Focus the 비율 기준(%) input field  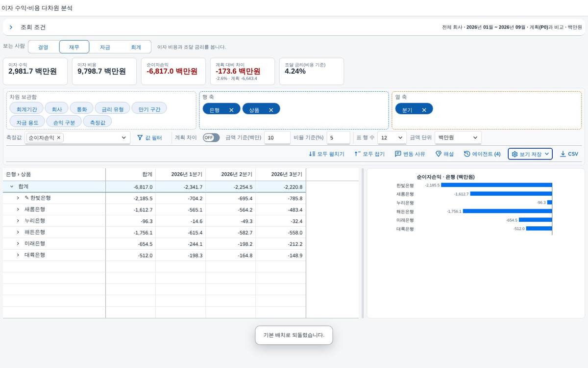(339, 138)
